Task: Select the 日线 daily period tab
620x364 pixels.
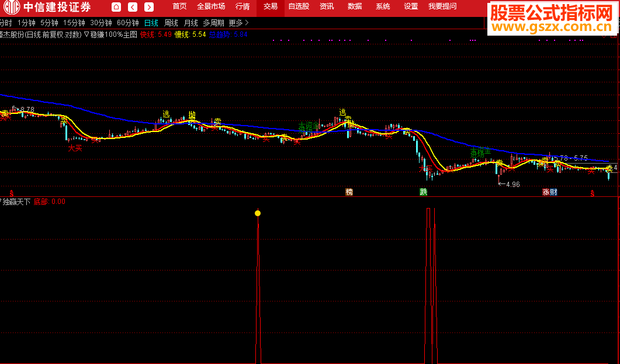Action: pos(151,23)
